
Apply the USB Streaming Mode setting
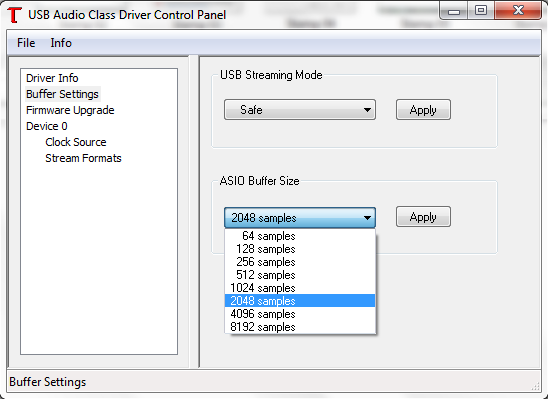click(423, 110)
